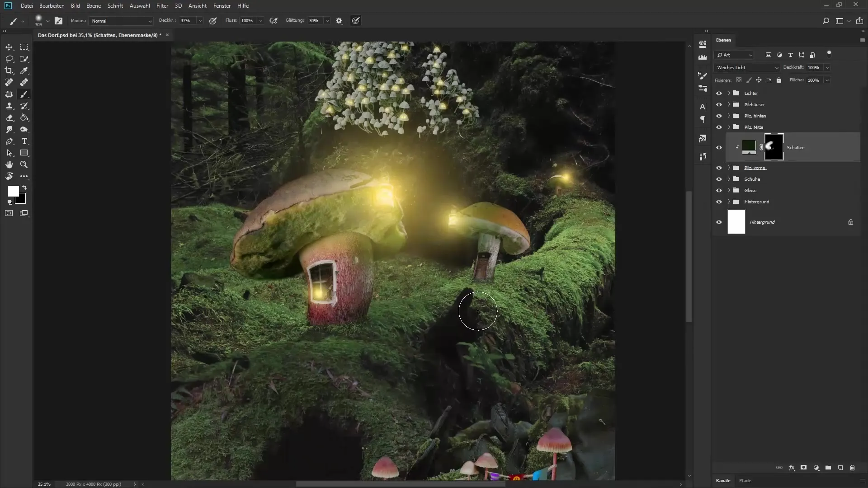Select the Rectangular Marquee tool

coord(24,47)
